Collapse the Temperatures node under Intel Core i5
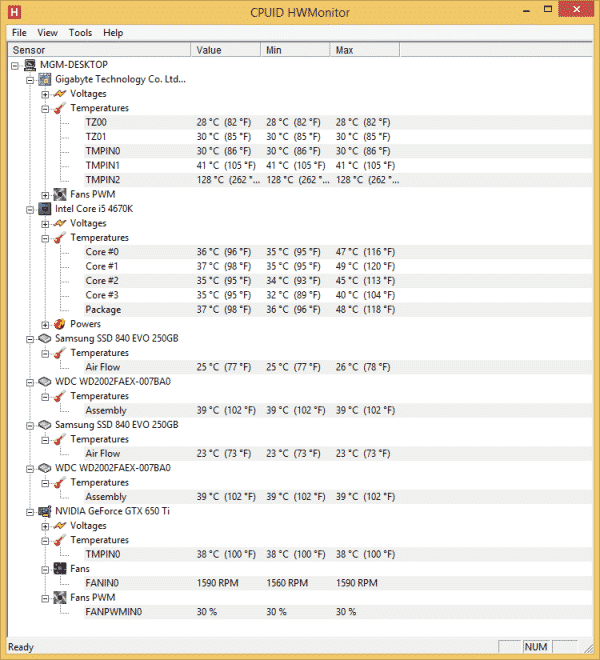Viewport: 600px width, 660px height. pyautogui.click(x=45, y=238)
